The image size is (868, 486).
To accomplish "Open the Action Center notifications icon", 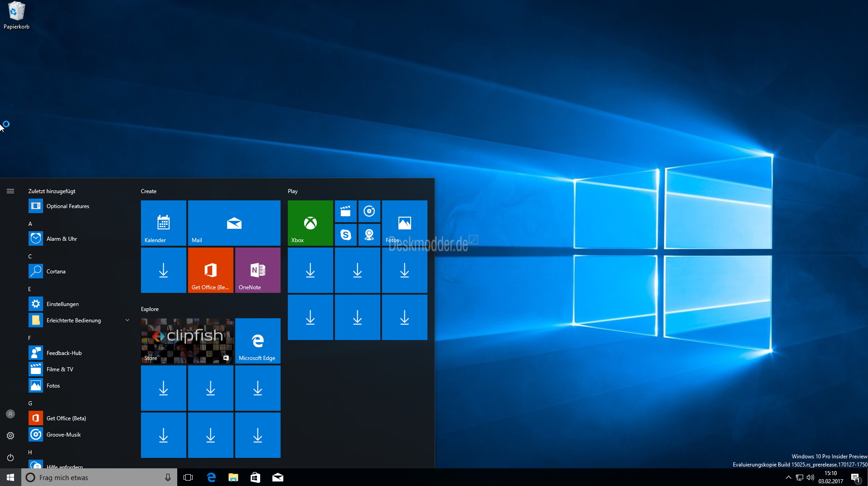I will 855,477.
